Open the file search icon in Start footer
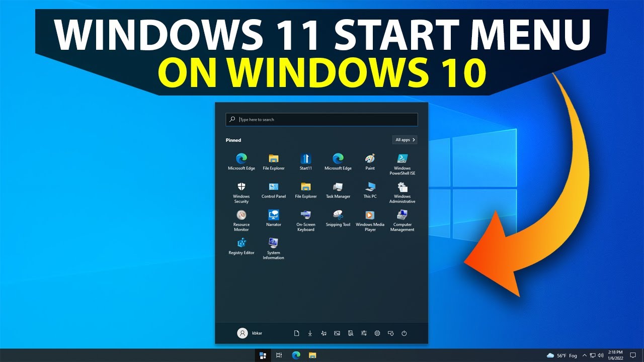 (350, 333)
